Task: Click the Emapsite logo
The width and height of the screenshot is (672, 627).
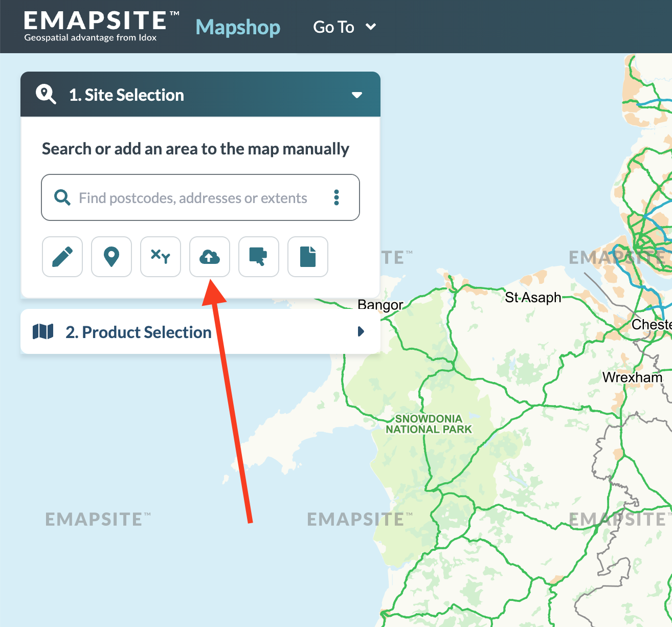Action: [x=101, y=26]
